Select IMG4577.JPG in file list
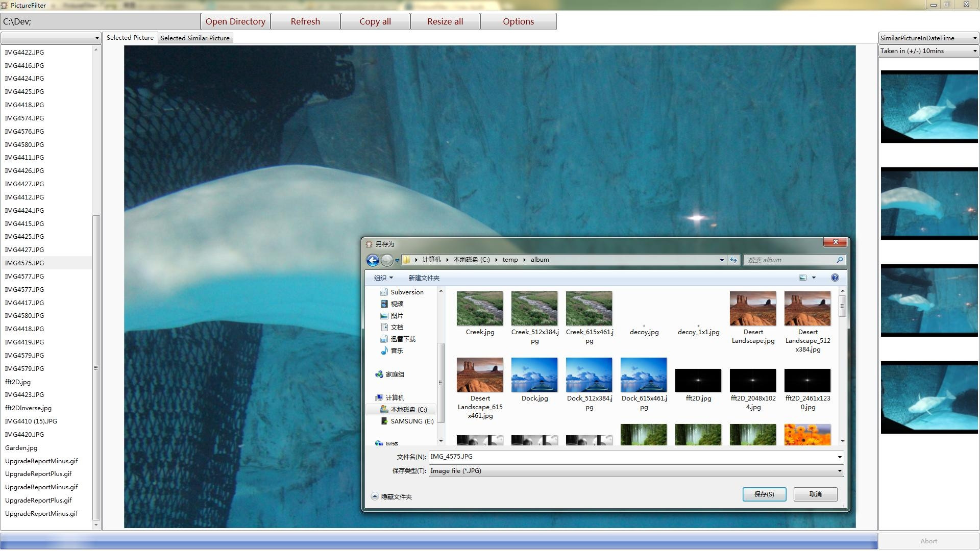Screen dimensions: 980x551 24,277
